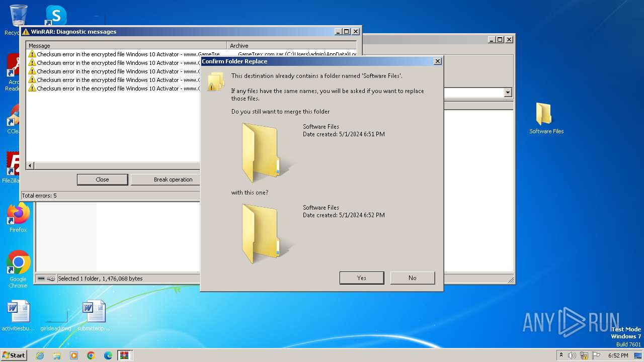The width and height of the screenshot is (644, 362).
Task: Confirm the folder merge with Yes
Action: point(362,278)
